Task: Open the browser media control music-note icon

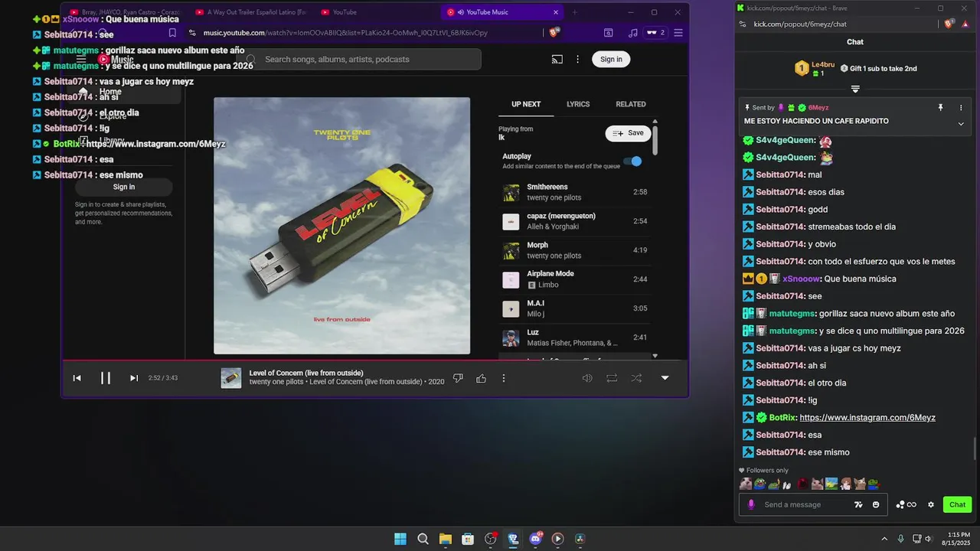Action: click(632, 33)
